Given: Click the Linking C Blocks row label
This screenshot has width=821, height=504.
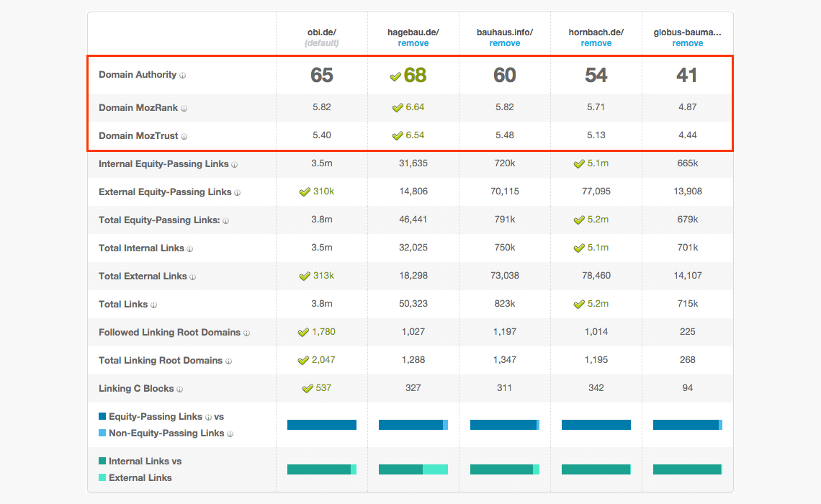Looking at the screenshot, I should [136, 389].
